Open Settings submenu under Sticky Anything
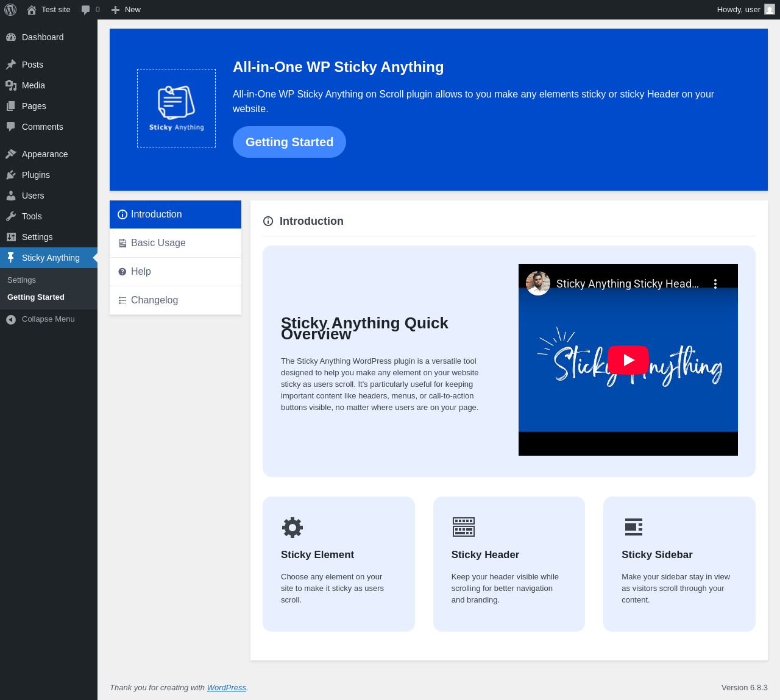Image resolution: width=780 pixels, height=700 pixels. click(49, 280)
